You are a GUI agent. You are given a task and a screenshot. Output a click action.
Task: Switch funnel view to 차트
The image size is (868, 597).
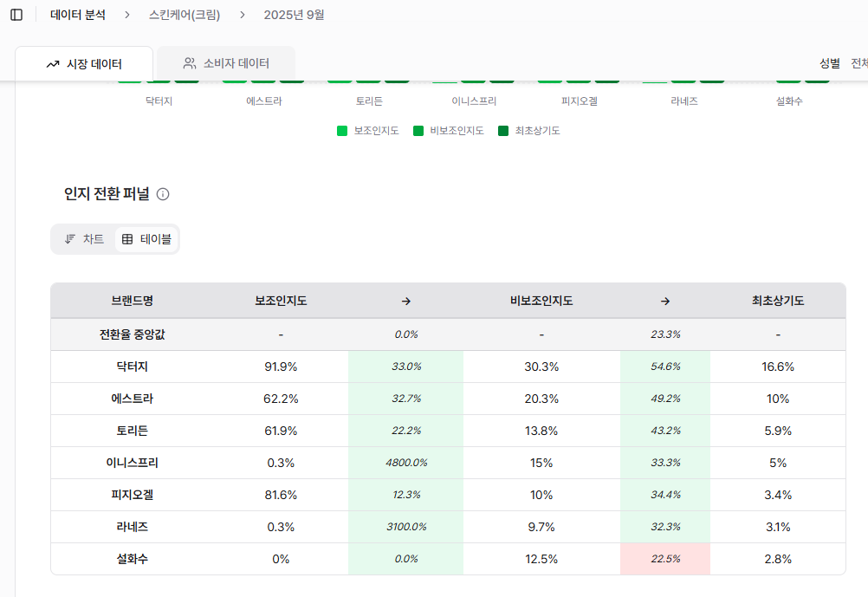[x=84, y=239]
